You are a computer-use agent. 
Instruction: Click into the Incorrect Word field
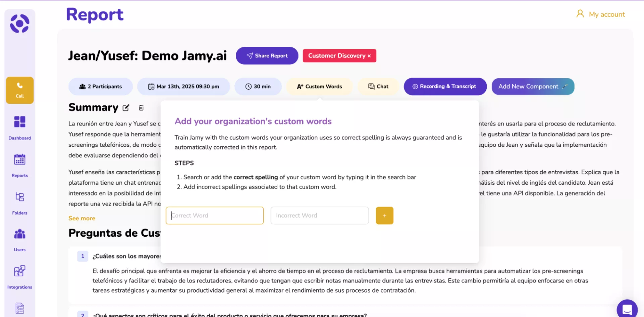point(319,216)
